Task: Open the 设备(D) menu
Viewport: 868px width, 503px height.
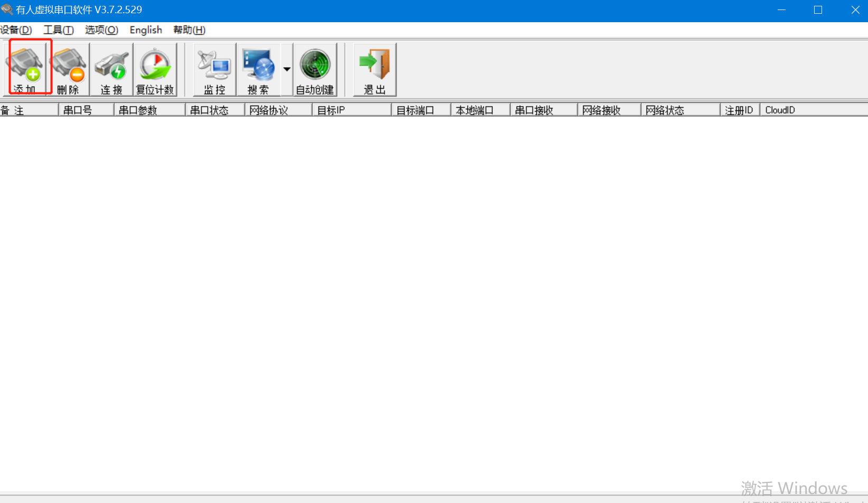Action: click(16, 30)
